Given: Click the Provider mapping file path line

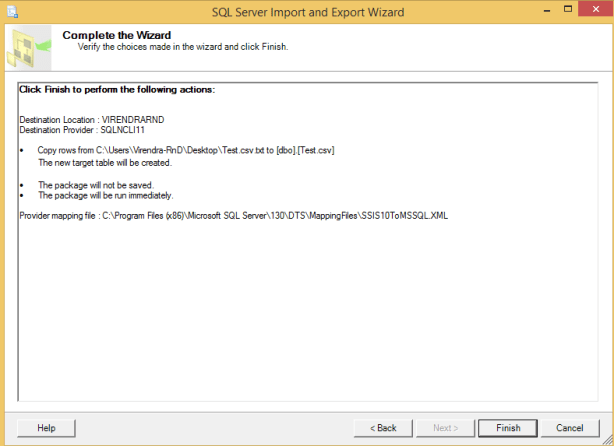Looking at the screenshot, I should 233,215.
